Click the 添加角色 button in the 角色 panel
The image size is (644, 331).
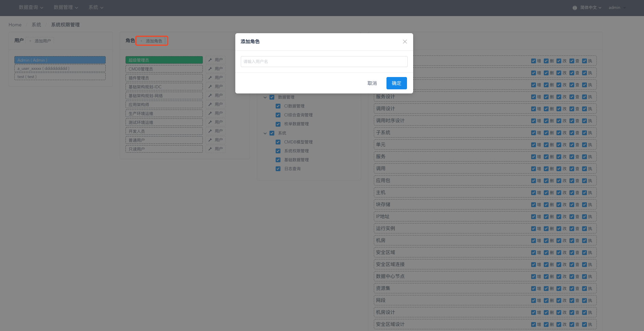point(152,41)
